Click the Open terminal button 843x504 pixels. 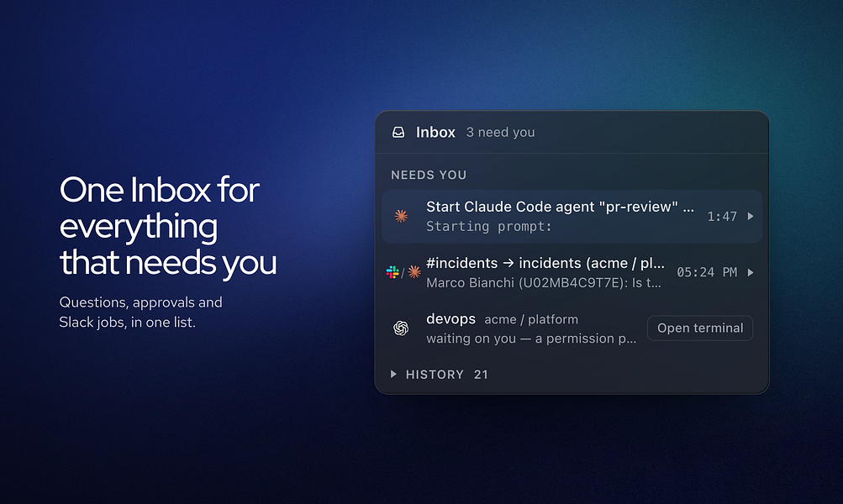click(700, 328)
